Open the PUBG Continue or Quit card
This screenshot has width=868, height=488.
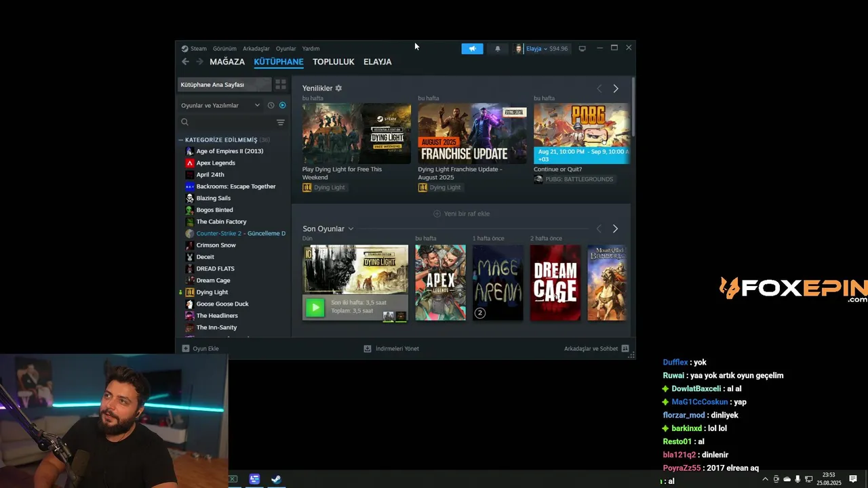[582, 134]
